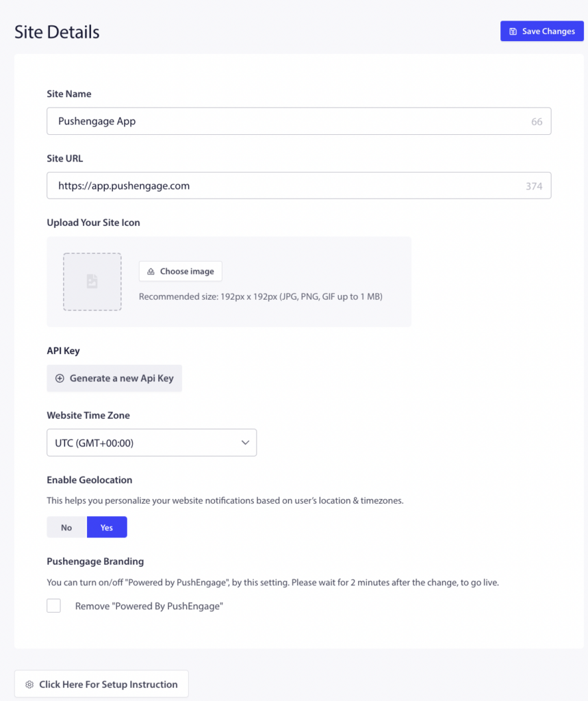Set Enable Geolocation to No
This screenshot has width=588, height=701.
point(66,527)
